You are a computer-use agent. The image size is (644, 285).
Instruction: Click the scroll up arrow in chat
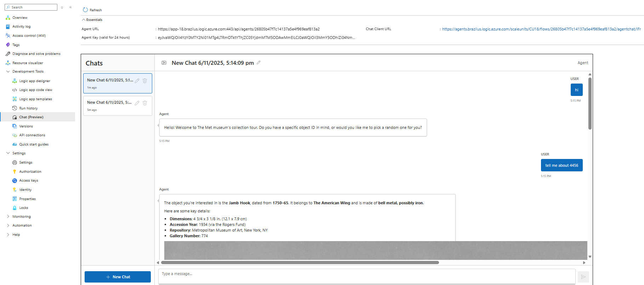click(x=590, y=74)
